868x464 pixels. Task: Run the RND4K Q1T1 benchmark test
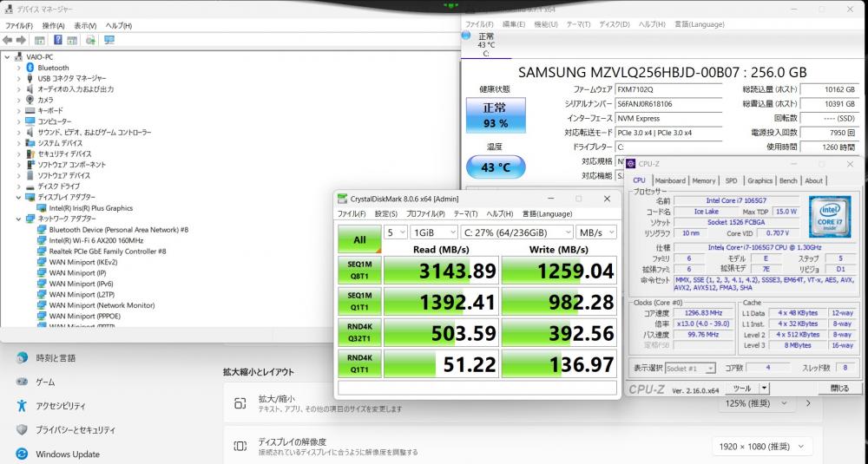[360, 363]
